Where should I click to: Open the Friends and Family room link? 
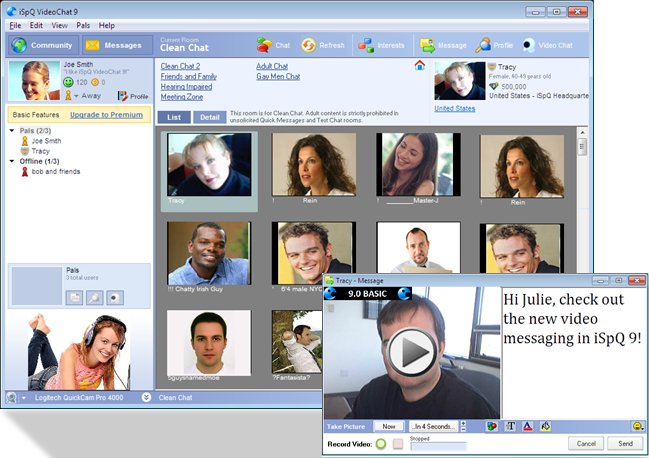click(x=189, y=77)
